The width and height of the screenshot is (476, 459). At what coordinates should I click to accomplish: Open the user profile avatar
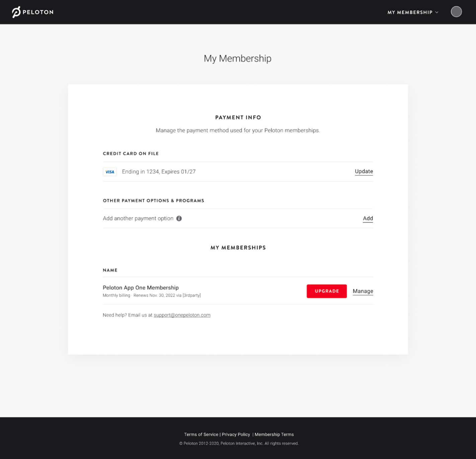[x=456, y=12]
